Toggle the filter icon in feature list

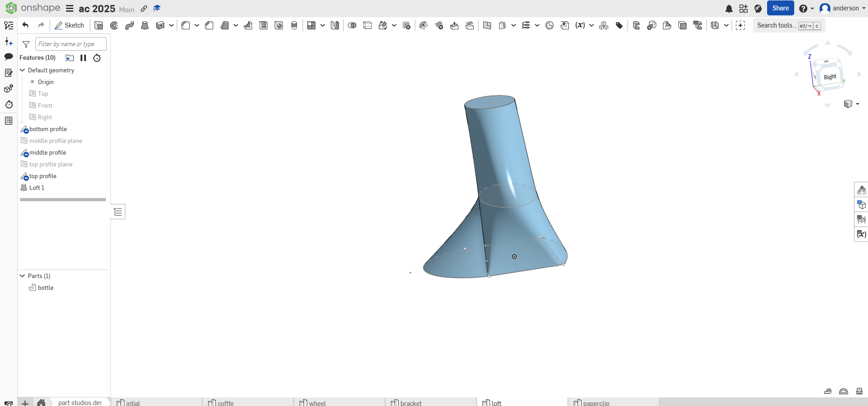pyautogui.click(x=26, y=44)
